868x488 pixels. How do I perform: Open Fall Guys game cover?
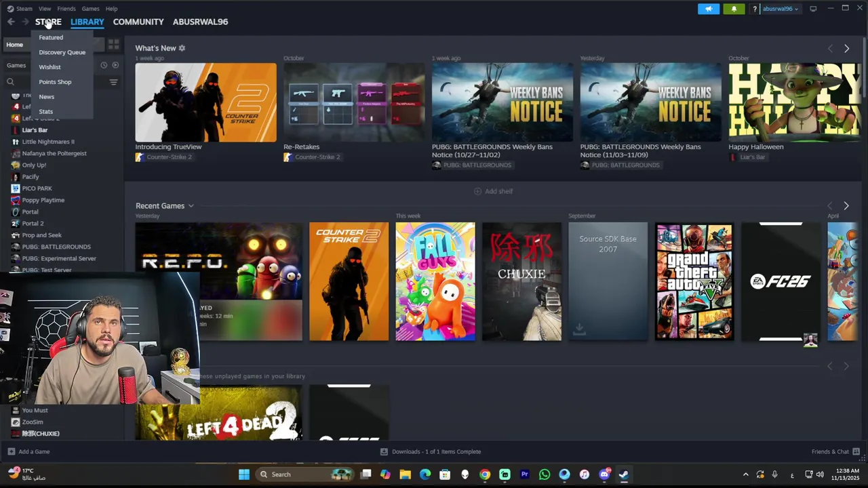(x=435, y=281)
